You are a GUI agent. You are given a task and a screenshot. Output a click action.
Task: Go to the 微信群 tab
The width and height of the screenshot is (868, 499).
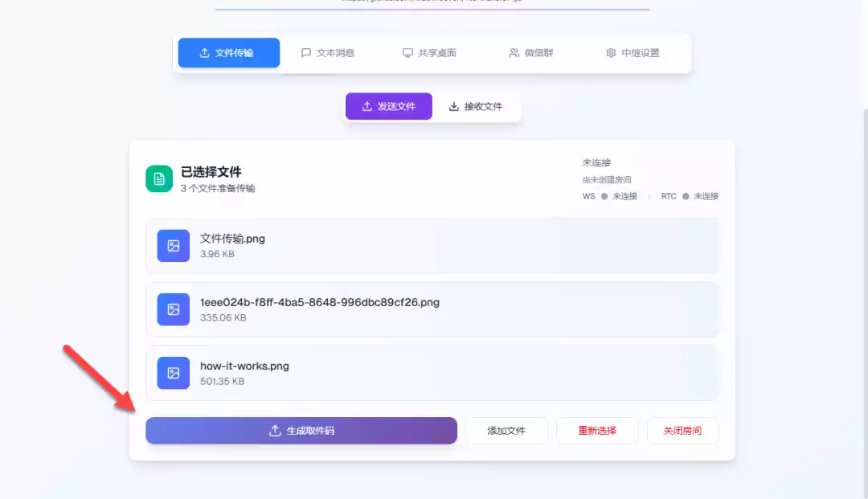point(530,53)
